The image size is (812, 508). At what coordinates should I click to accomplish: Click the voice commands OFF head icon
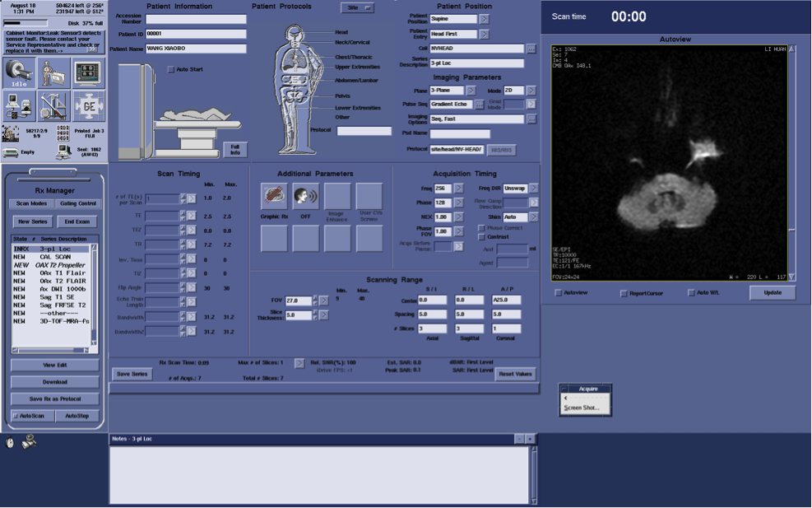(x=305, y=197)
